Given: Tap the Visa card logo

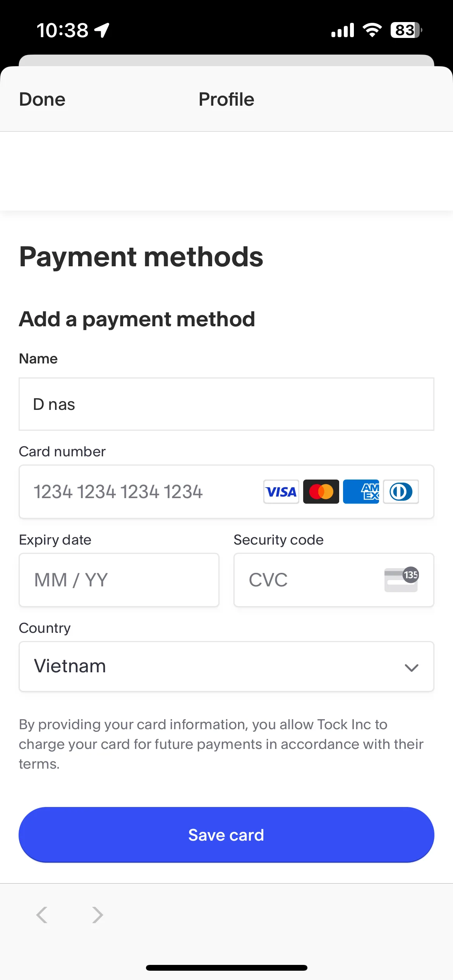Looking at the screenshot, I should pyautogui.click(x=281, y=492).
